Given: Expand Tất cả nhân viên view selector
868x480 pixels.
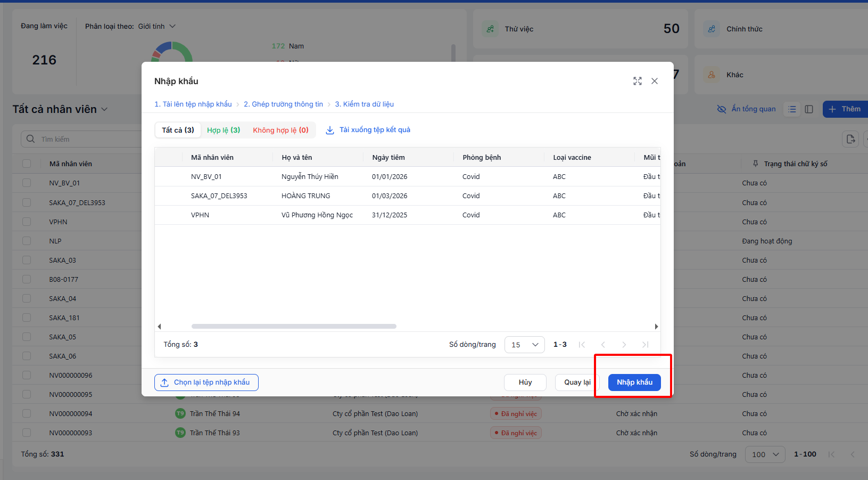Looking at the screenshot, I should tap(104, 109).
